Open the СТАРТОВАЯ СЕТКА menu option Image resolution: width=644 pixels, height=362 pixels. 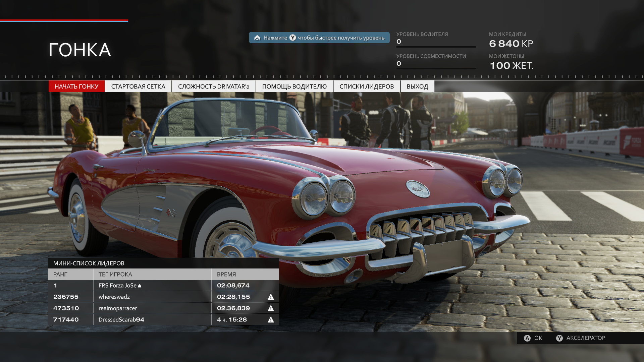click(x=138, y=86)
